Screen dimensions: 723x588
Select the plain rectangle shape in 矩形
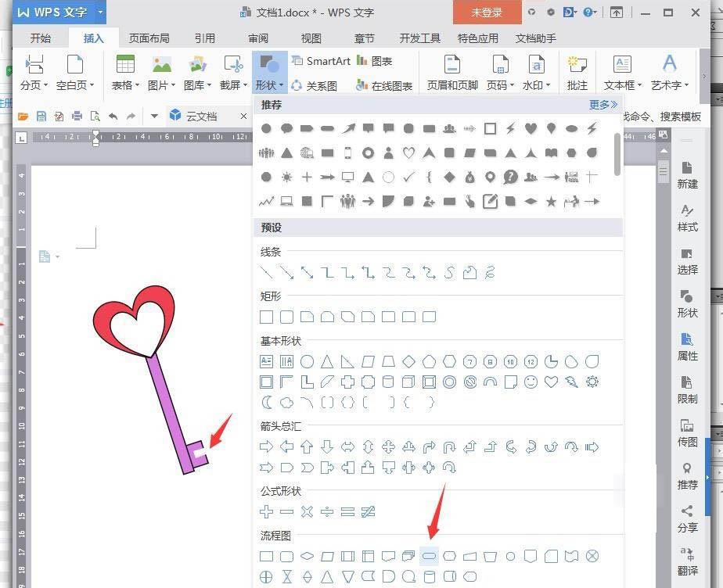coord(267,317)
